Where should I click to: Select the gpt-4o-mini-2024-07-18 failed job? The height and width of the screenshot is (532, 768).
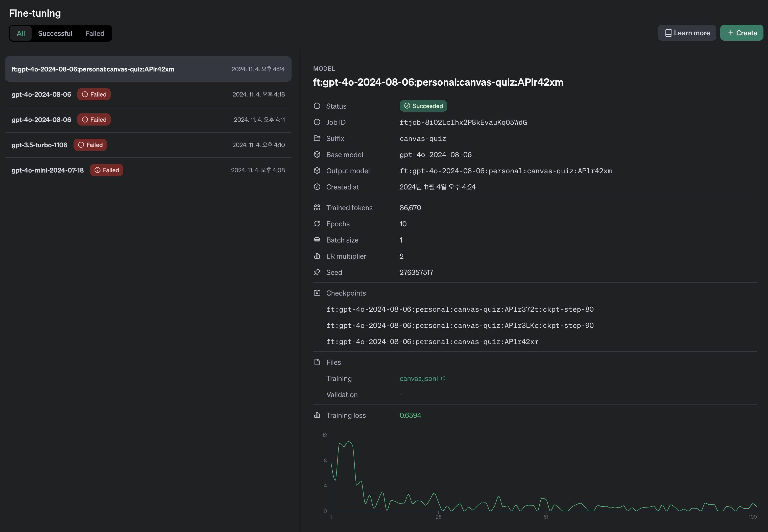[148, 170]
